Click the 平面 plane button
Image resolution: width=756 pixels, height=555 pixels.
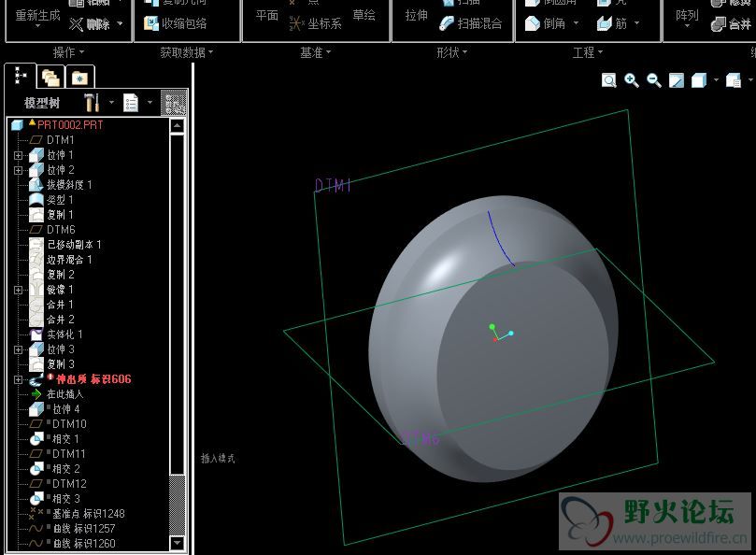click(x=266, y=16)
